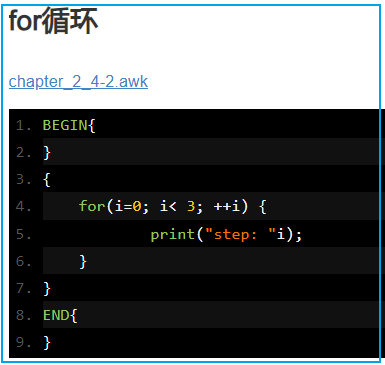The width and height of the screenshot is (385, 365).
Task: Select line number 2 in code block
Action: [x=23, y=153]
